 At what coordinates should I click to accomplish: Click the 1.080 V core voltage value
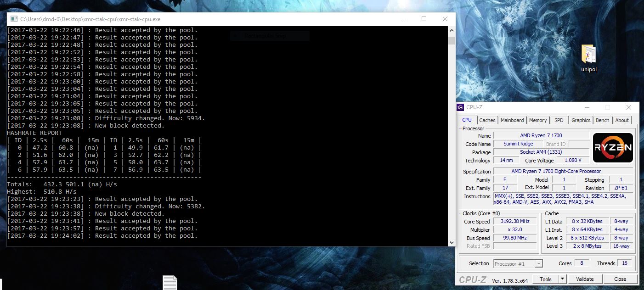573,160
